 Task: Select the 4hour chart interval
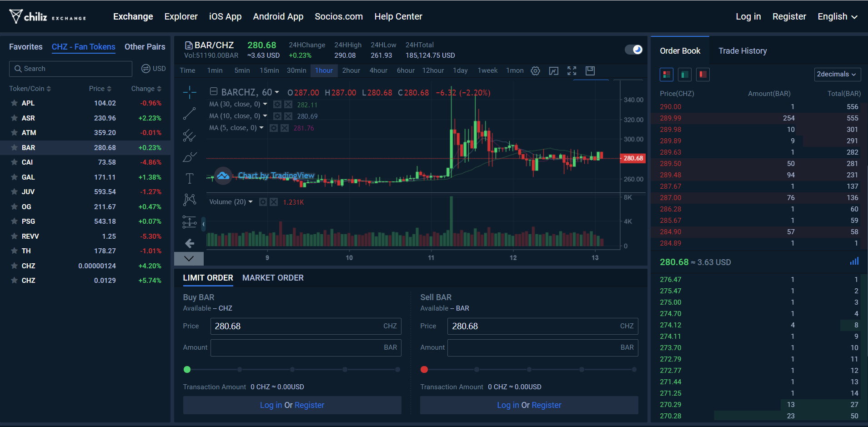pos(378,70)
